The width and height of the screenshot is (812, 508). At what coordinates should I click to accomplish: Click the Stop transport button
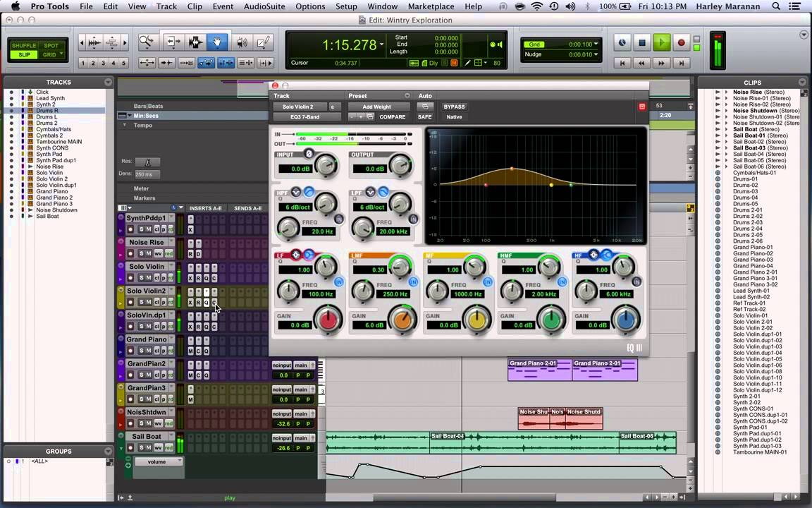point(642,43)
